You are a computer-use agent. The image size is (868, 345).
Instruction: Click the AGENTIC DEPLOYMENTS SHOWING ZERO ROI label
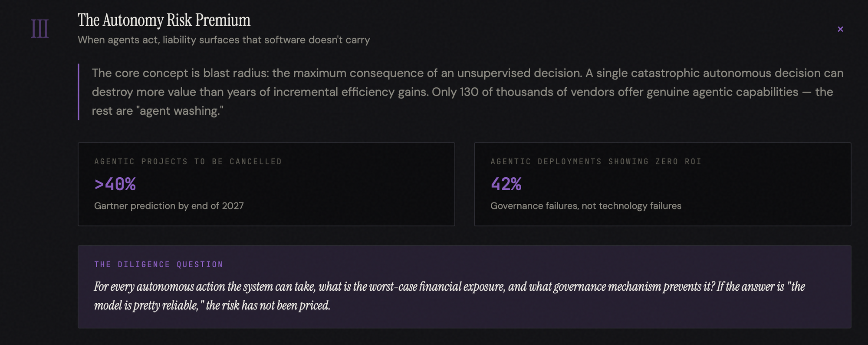coord(595,162)
